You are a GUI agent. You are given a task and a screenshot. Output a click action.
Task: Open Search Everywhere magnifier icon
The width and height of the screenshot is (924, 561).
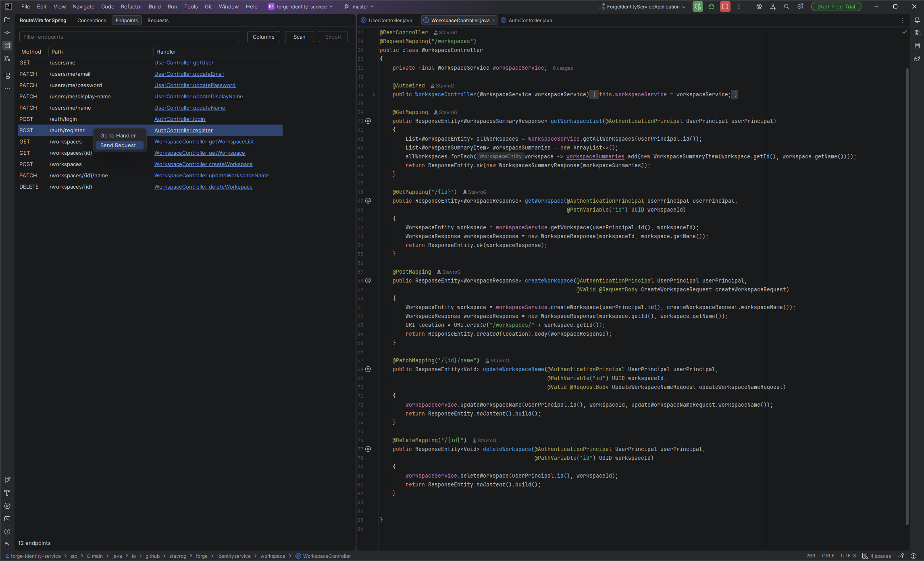point(787,6)
